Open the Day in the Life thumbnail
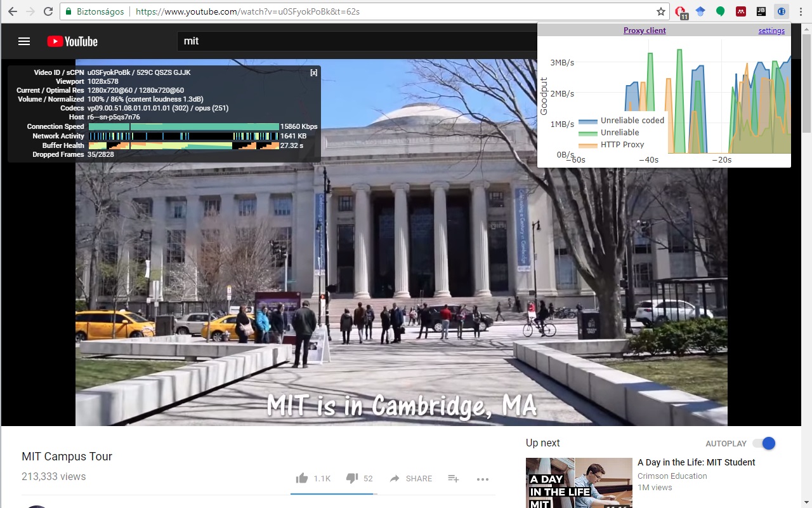This screenshot has width=812, height=508. (x=579, y=483)
